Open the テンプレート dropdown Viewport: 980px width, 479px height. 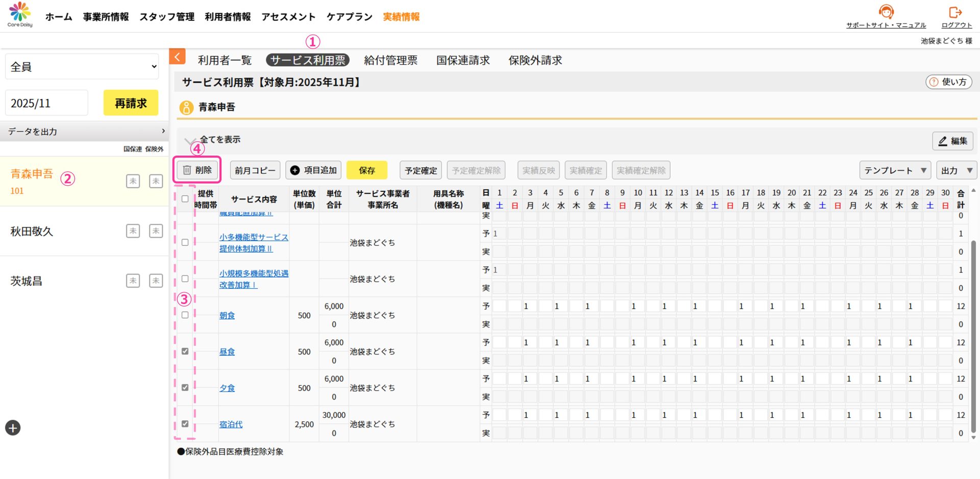pos(894,170)
